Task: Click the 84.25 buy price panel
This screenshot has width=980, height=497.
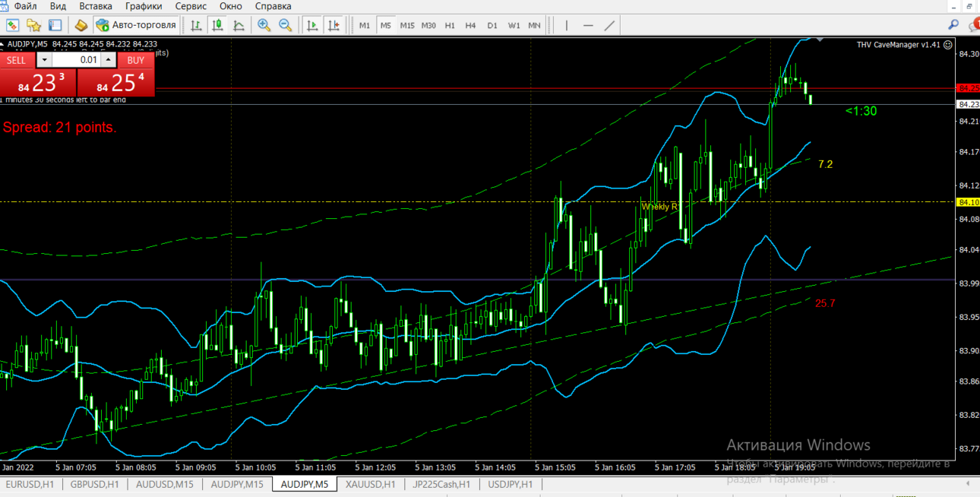Action: point(116,83)
